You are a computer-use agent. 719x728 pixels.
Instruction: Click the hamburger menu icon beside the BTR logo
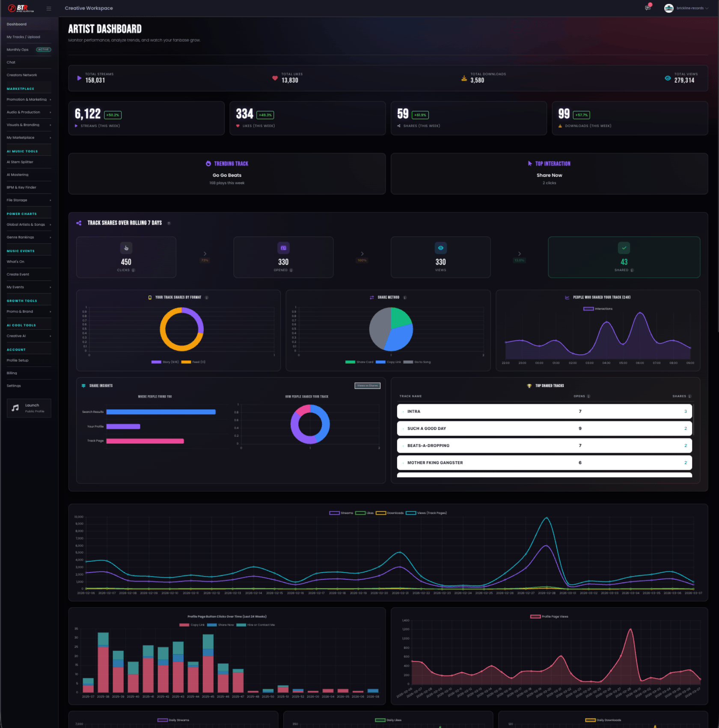(x=49, y=8)
